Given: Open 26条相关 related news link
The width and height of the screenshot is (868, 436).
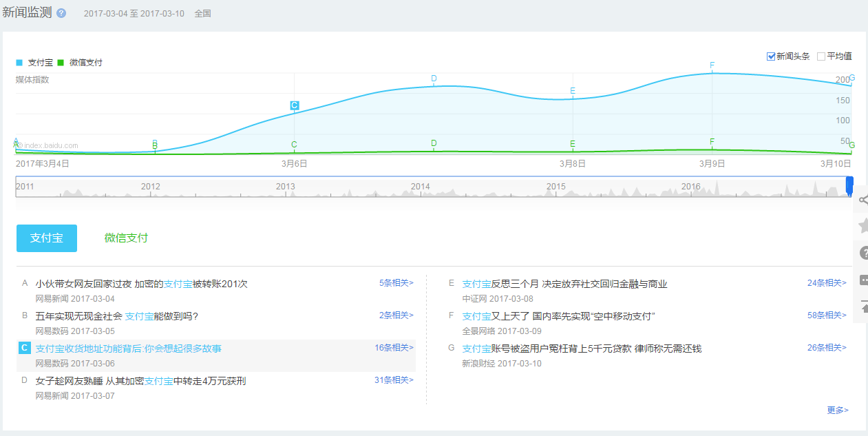Looking at the screenshot, I should pos(827,347).
